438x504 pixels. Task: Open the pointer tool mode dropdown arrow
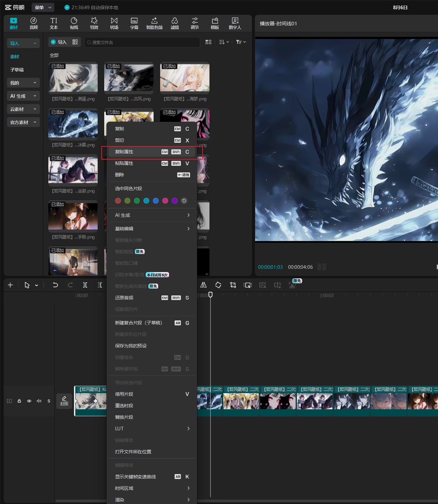36,285
